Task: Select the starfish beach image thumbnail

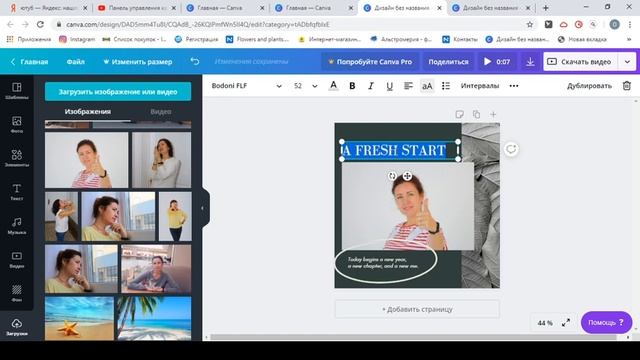Action: (79, 318)
